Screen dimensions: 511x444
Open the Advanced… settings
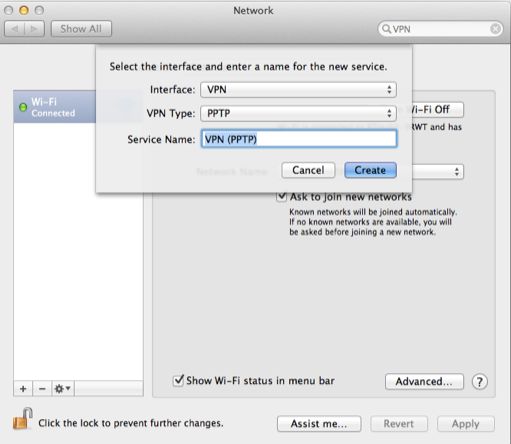click(424, 381)
